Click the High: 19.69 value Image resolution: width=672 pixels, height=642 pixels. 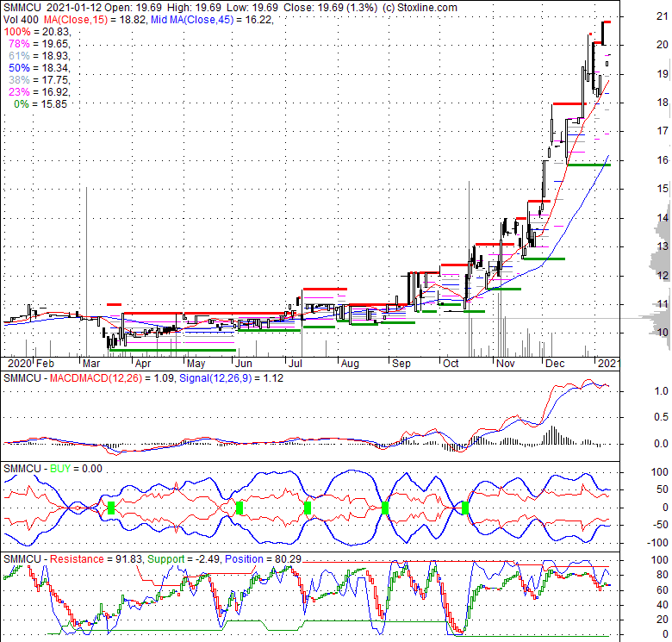(x=194, y=8)
